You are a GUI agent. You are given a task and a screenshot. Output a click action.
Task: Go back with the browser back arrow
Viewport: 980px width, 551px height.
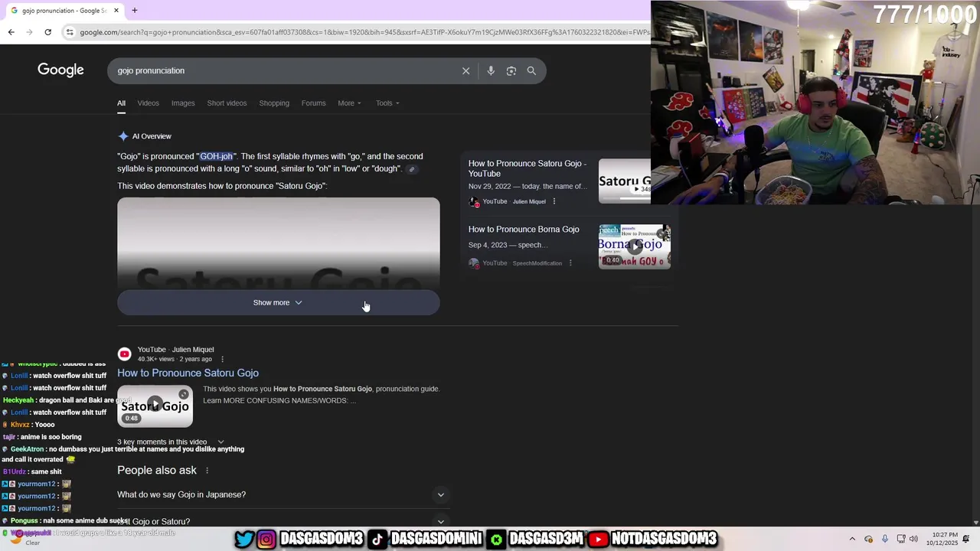click(x=11, y=32)
